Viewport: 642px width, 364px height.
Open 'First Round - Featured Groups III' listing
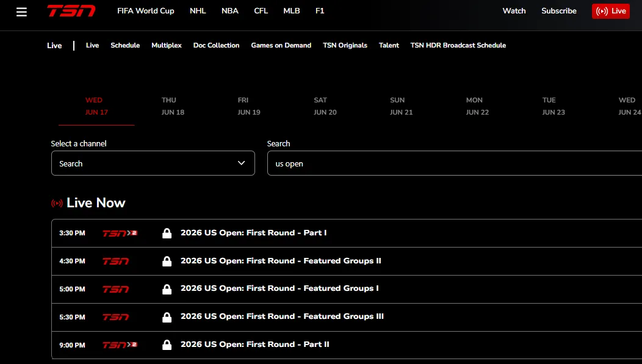click(282, 316)
